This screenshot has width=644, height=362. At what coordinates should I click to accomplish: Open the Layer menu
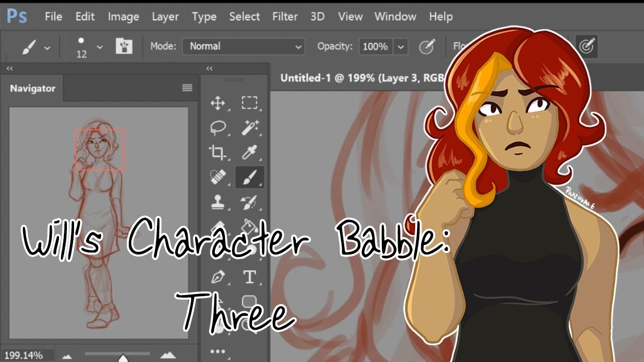click(165, 17)
